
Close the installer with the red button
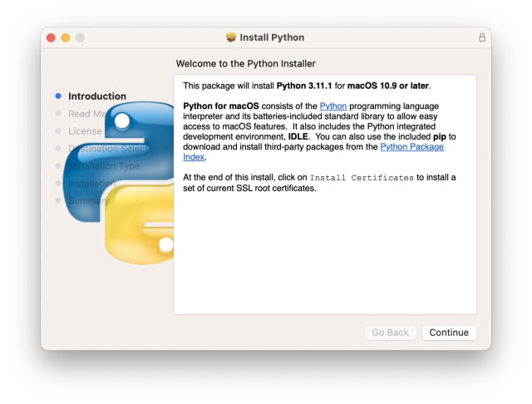coord(51,37)
